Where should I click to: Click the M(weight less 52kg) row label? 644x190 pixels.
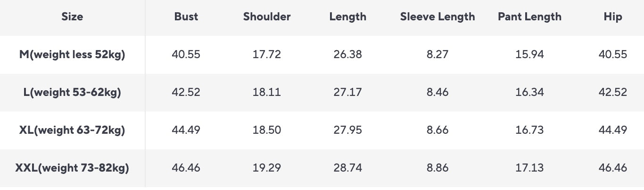(72, 55)
